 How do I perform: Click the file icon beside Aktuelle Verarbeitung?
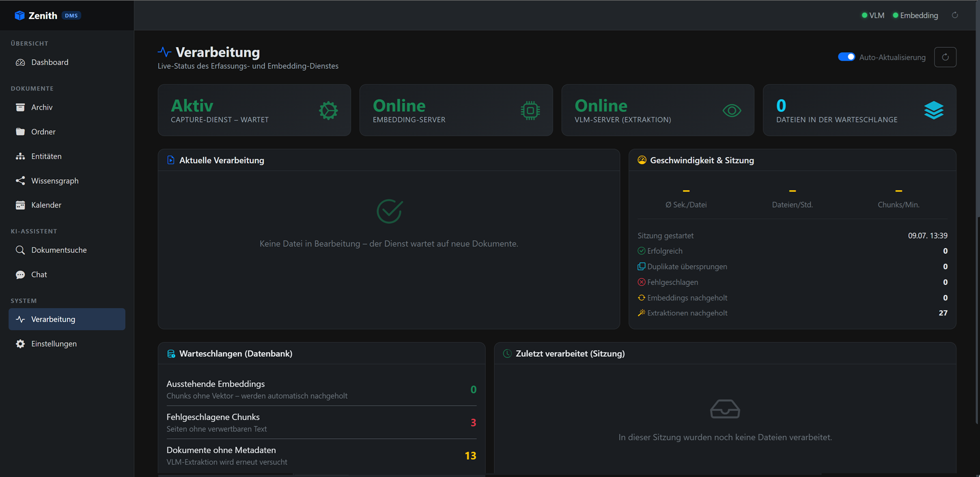point(171,160)
